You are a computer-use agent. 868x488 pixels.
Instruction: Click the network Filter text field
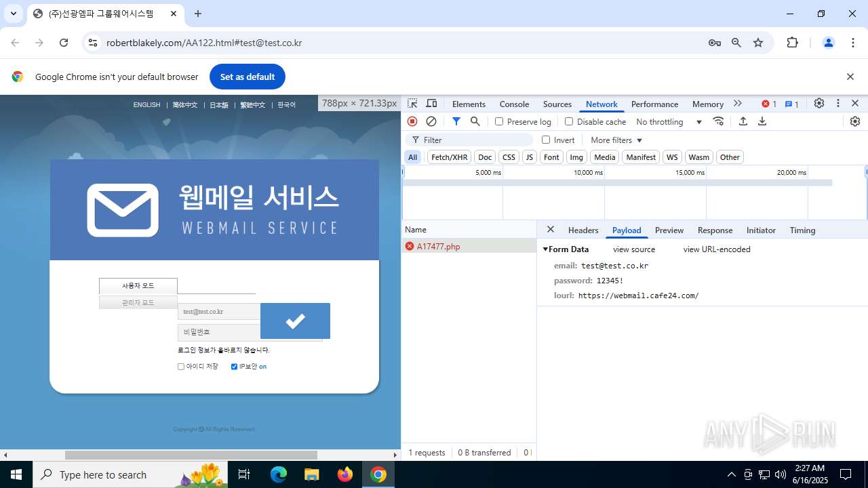[469, 140]
